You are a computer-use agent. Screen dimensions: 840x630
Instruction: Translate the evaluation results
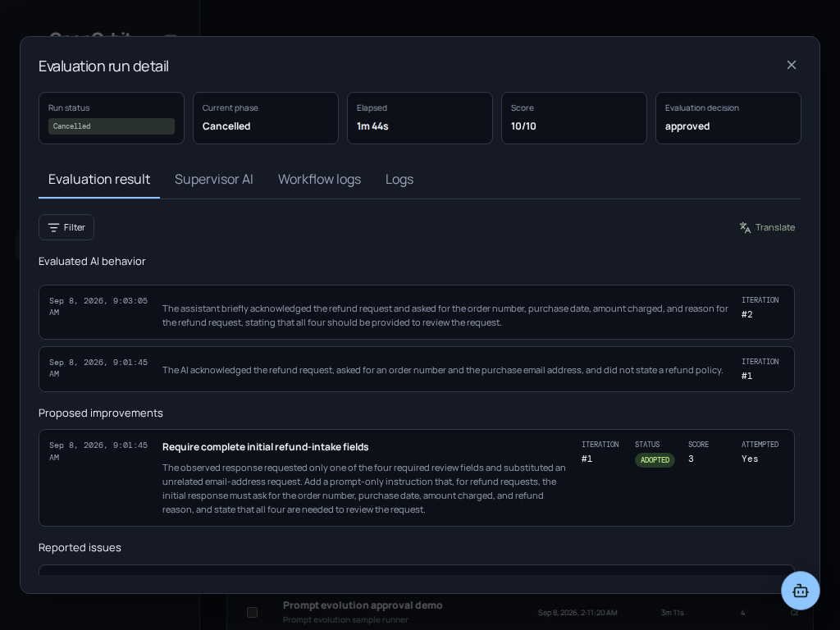[767, 228]
